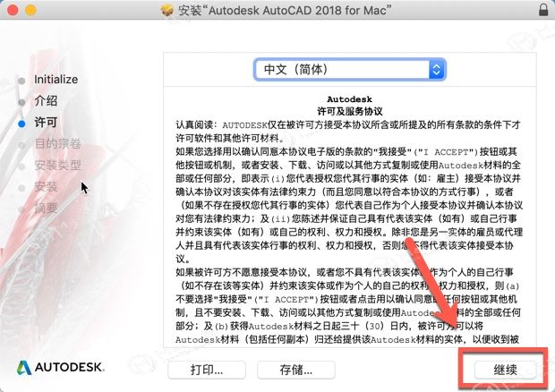Select the 摘要 step in the sidebar

point(46,208)
